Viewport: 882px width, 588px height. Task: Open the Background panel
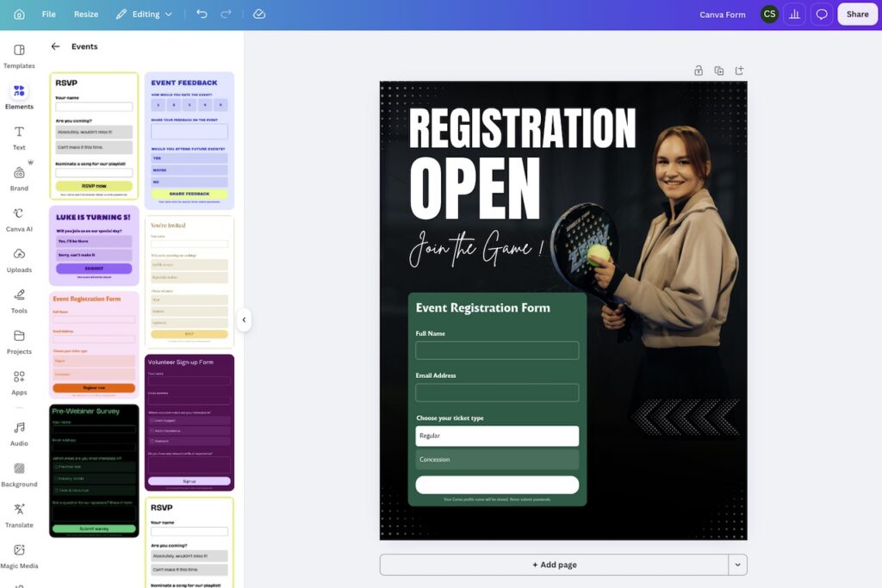pos(19,475)
